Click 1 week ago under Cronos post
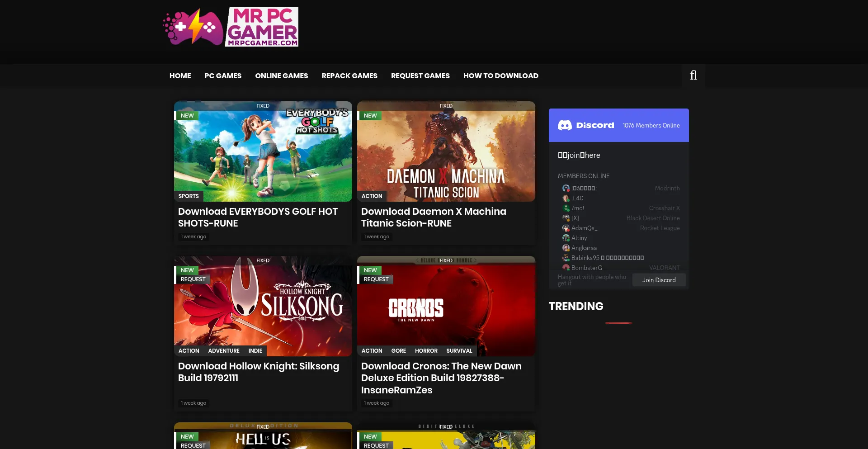The height and width of the screenshot is (449, 868). point(377,403)
